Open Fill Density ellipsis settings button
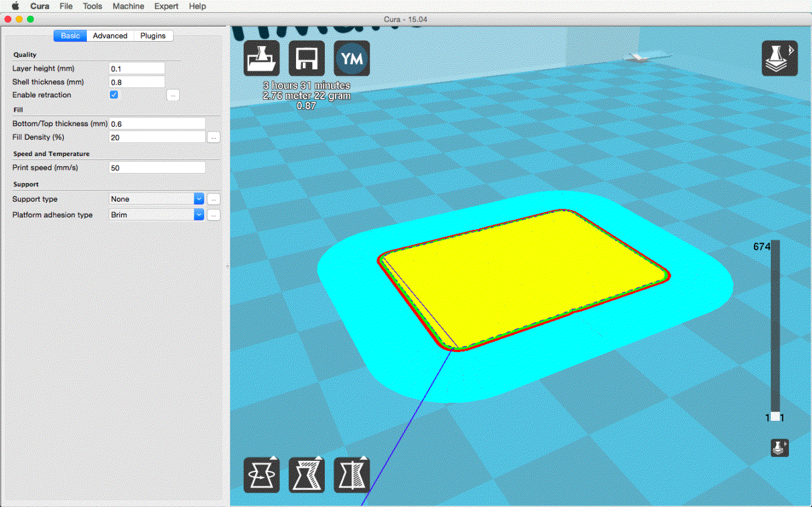This screenshot has width=812, height=507. pos(213,137)
